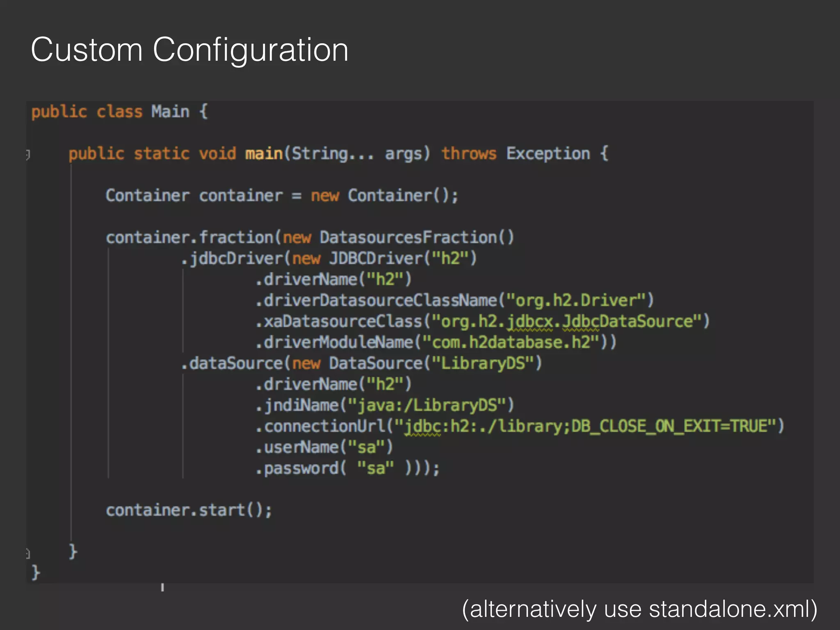Click the slide title 'Custom Configuration'
This screenshot has height=630, width=840.
[x=189, y=50]
